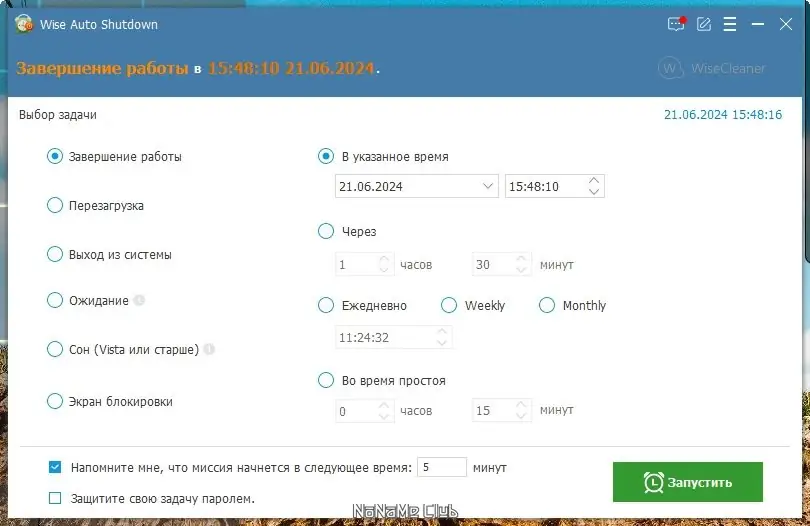This screenshot has width=810, height=526.
Task: Click info icon next to Ожидание
Action: [x=139, y=300]
